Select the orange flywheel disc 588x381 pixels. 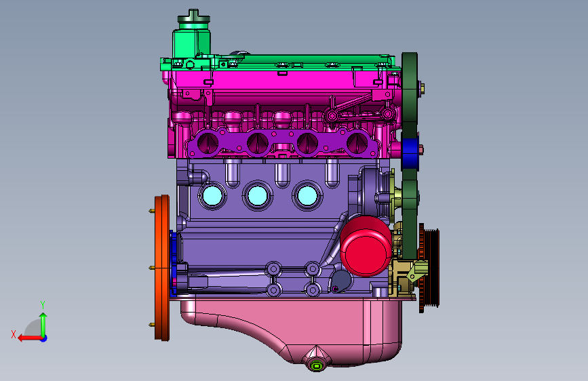tap(162, 268)
